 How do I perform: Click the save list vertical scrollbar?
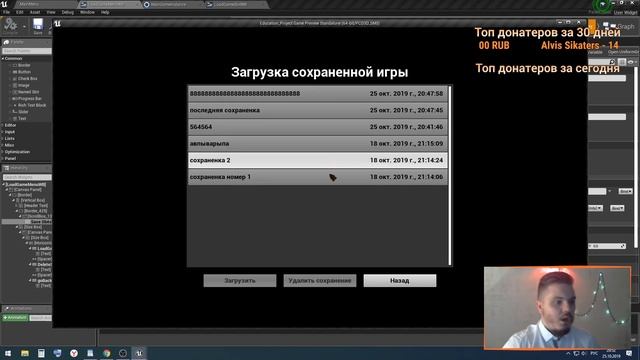(450, 176)
